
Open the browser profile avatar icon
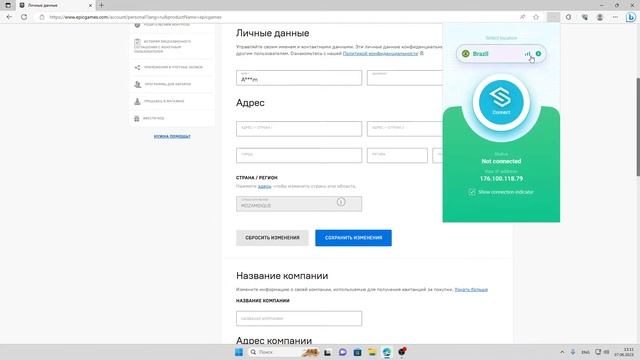(x=600, y=17)
